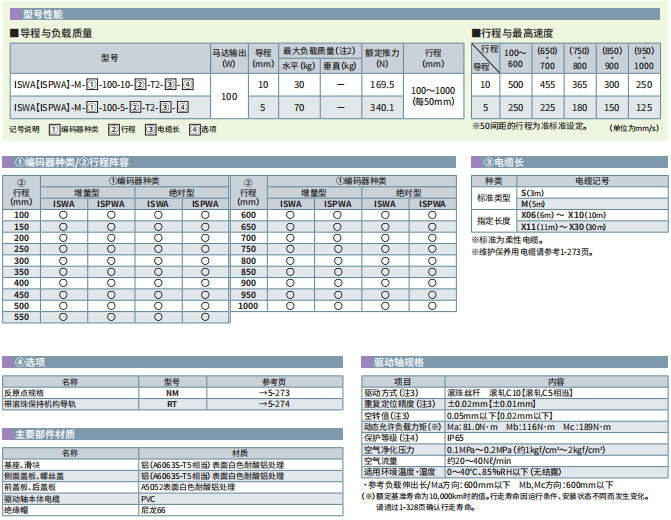
Task: Click model row containing -100-10-
Action: [x=110, y=85]
